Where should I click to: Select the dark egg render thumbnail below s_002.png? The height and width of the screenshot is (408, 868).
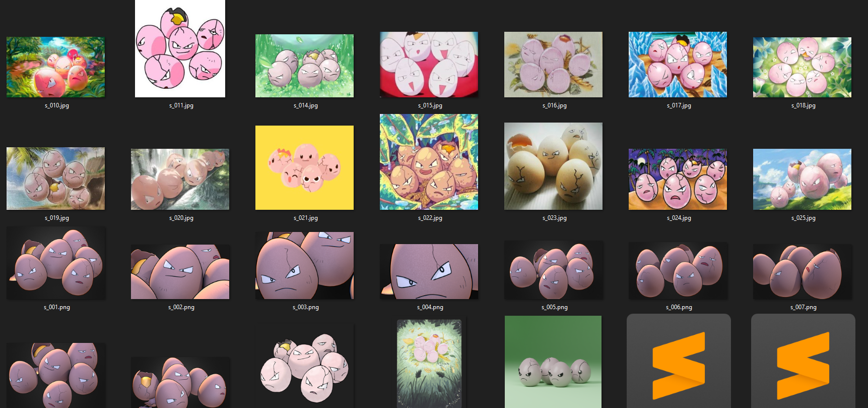click(x=180, y=382)
